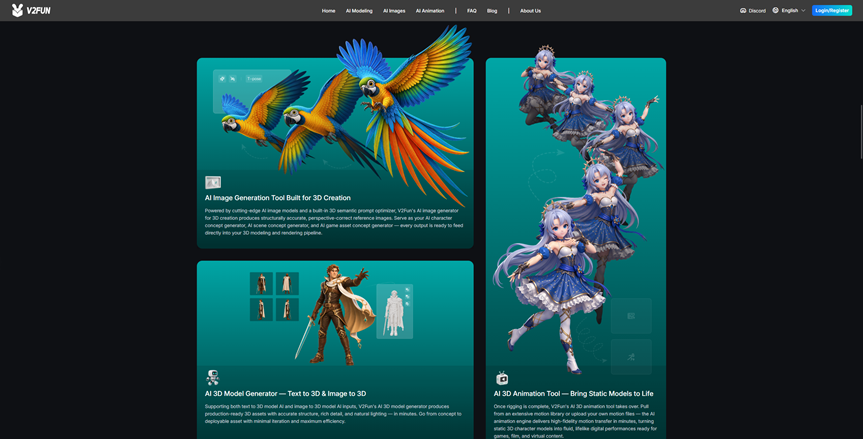863x439 pixels.
Task: Select the top-left knight view thumbnail
Action: coord(261,283)
